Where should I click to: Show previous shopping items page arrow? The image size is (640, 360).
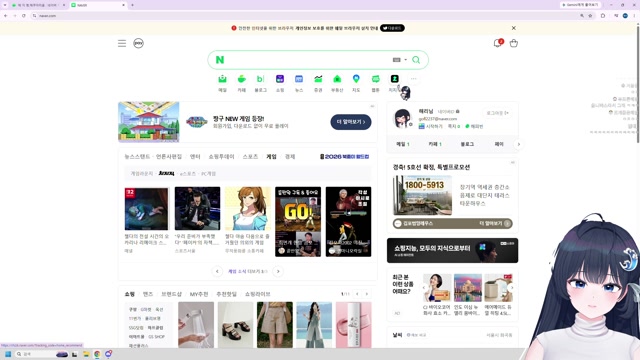click(357, 294)
